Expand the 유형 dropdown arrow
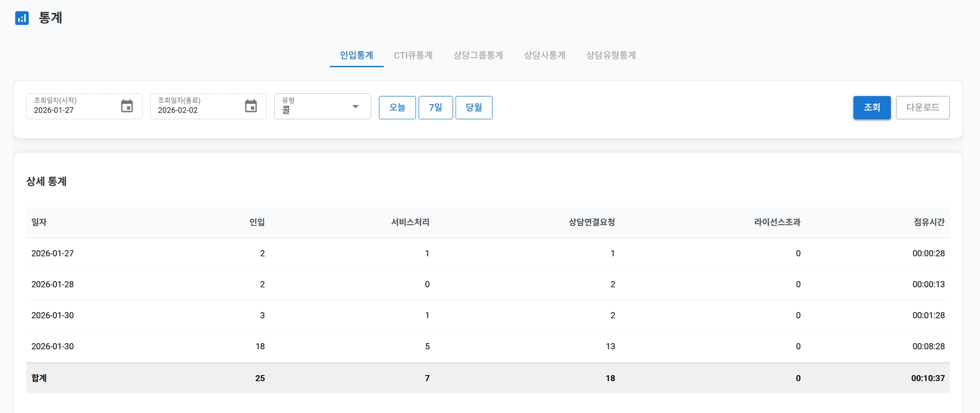 coord(355,106)
